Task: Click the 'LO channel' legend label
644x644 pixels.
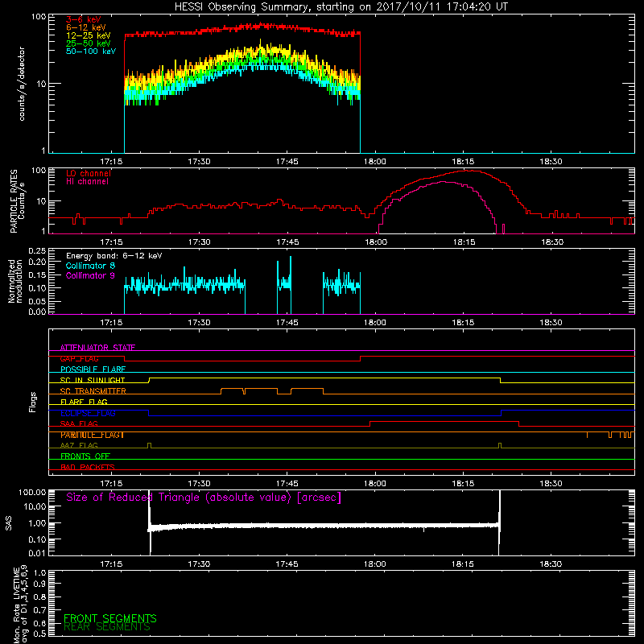Action: (x=89, y=173)
